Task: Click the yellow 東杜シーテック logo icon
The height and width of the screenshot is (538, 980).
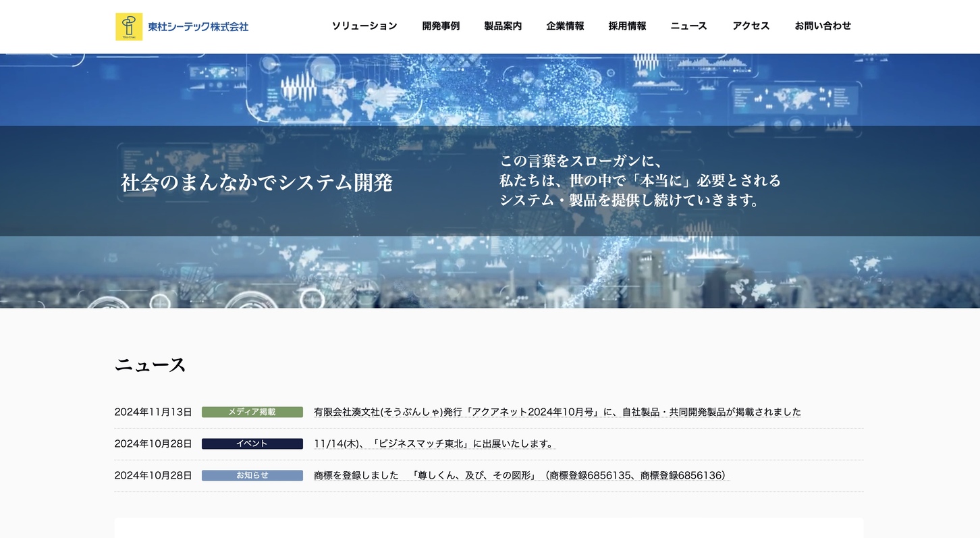Action: pos(129,27)
